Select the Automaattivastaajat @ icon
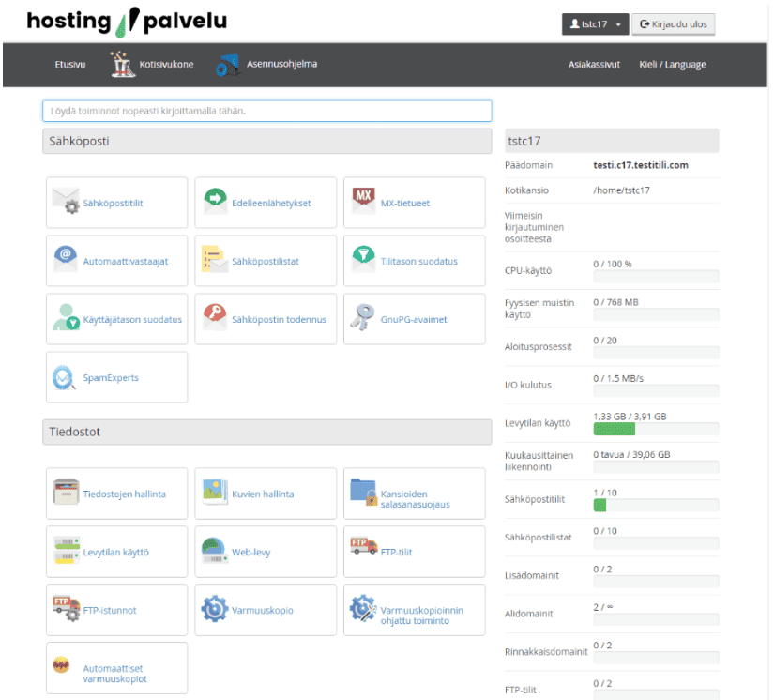This screenshot has height=700, width=774. 66,258
